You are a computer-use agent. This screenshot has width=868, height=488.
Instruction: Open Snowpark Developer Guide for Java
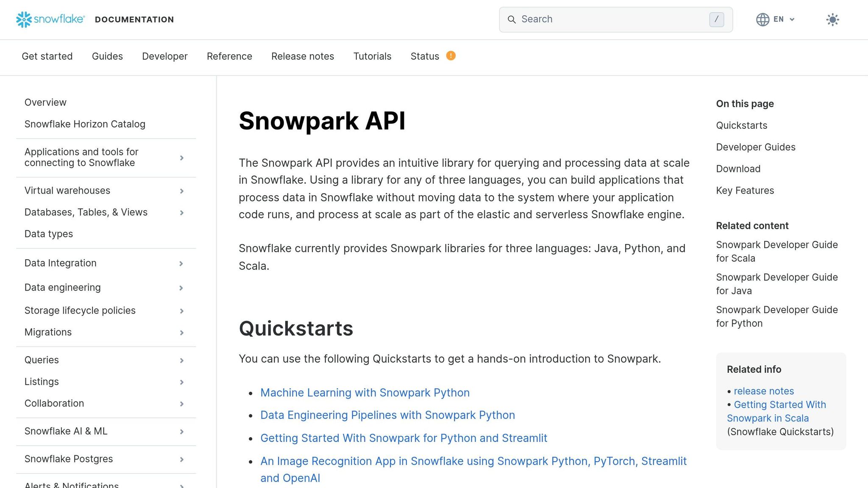(x=777, y=284)
